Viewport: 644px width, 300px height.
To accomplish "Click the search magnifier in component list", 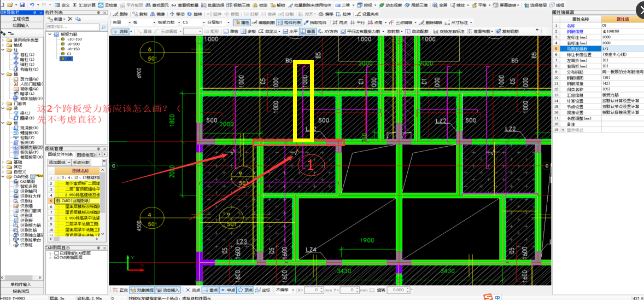I will pyautogui.click(x=103, y=27).
